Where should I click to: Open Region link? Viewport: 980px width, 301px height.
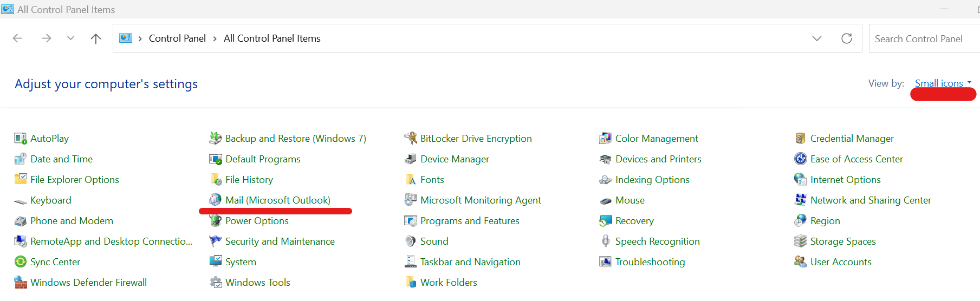tap(825, 221)
